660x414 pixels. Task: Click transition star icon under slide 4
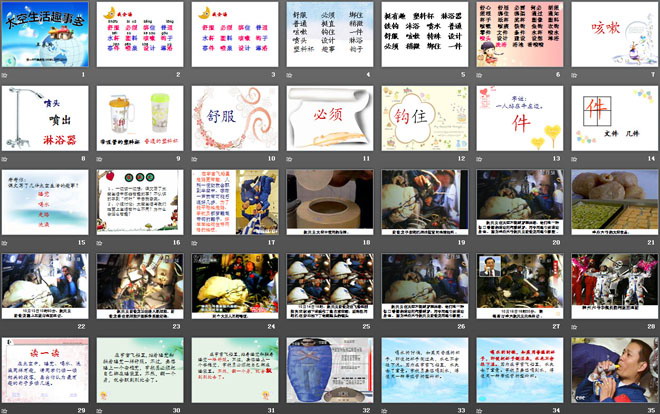(290, 75)
